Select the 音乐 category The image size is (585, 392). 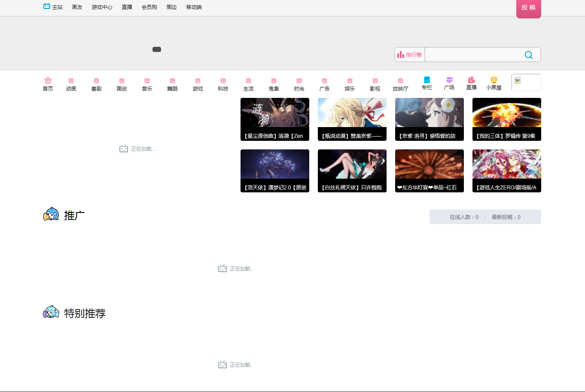pyautogui.click(x=147, y=85)
